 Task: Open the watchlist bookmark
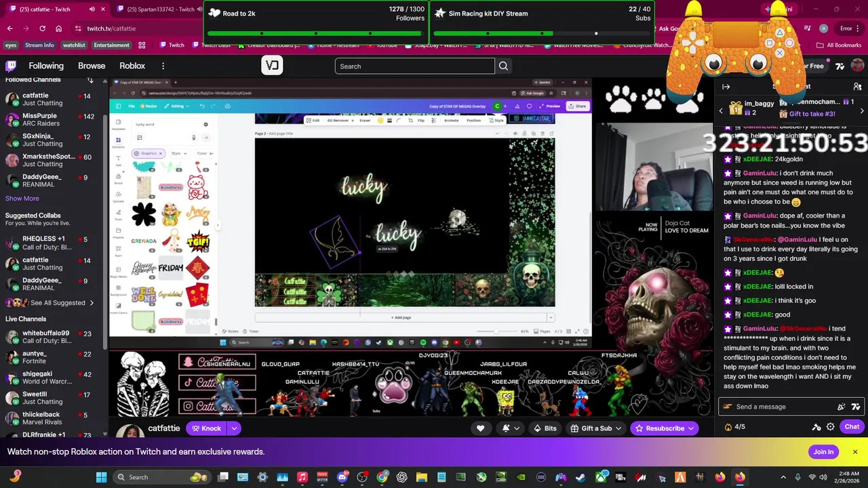point(74,45)
